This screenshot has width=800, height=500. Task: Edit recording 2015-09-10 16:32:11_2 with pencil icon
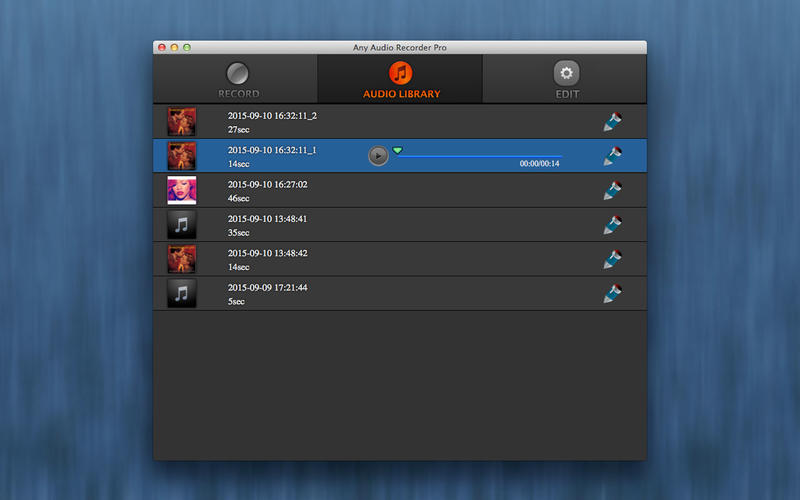click(x=612, y=121)
